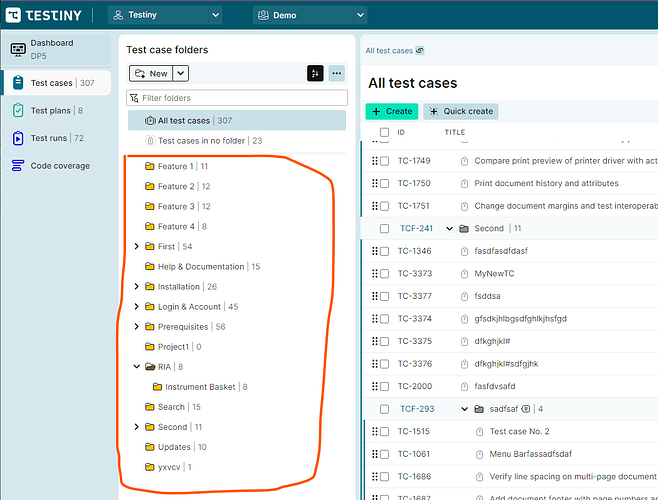Open the Dashboard monitor icon

click(18, 50)
